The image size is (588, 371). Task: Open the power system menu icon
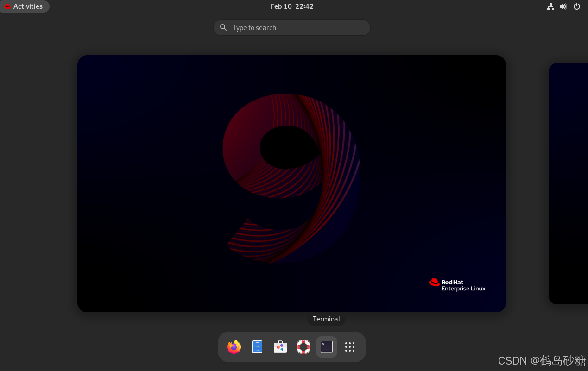pos(577,6)
